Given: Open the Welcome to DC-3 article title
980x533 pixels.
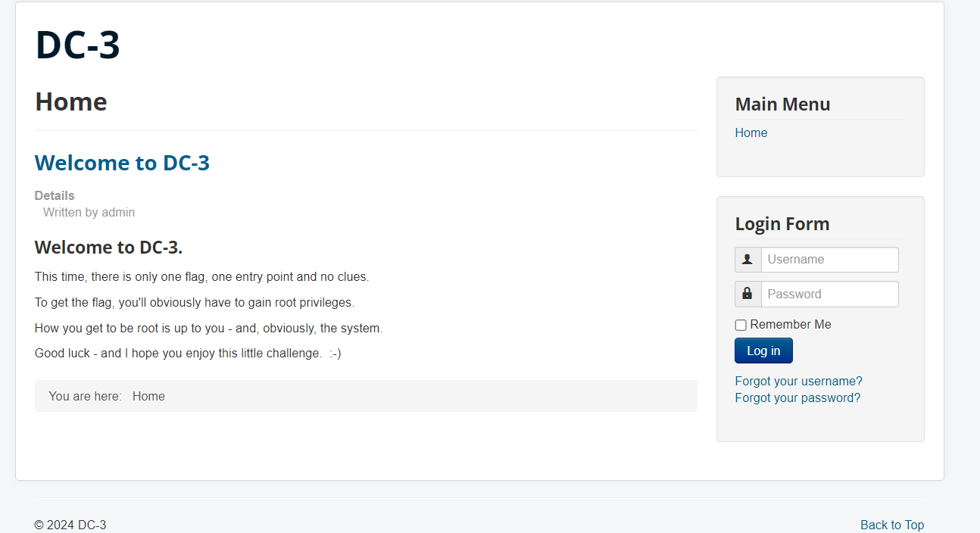Looking at the screenshot, I should click(x=122, y=163).
